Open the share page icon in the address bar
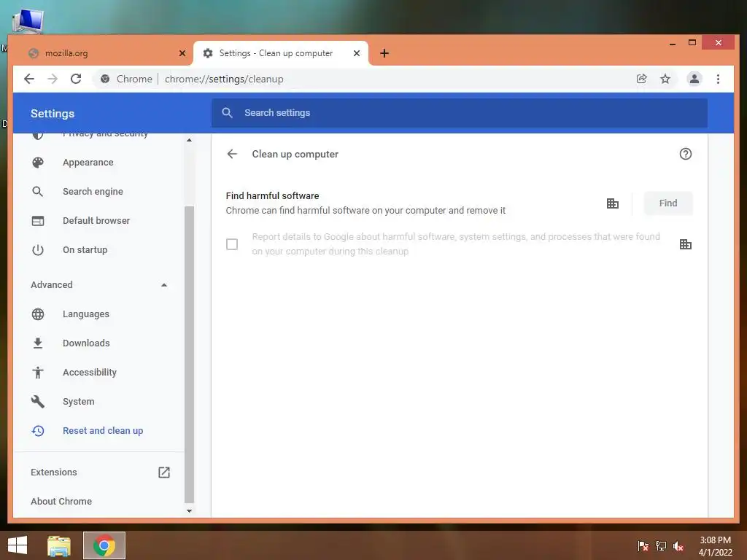The image size is (747, 560). coord(642,79)
